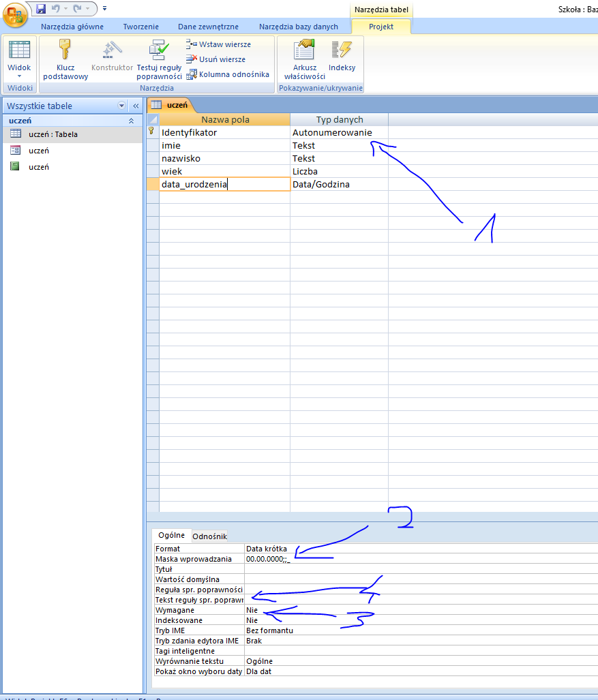Collapse navigation pane with double chevron
This screenshot has width=598, height=700.
136,106
